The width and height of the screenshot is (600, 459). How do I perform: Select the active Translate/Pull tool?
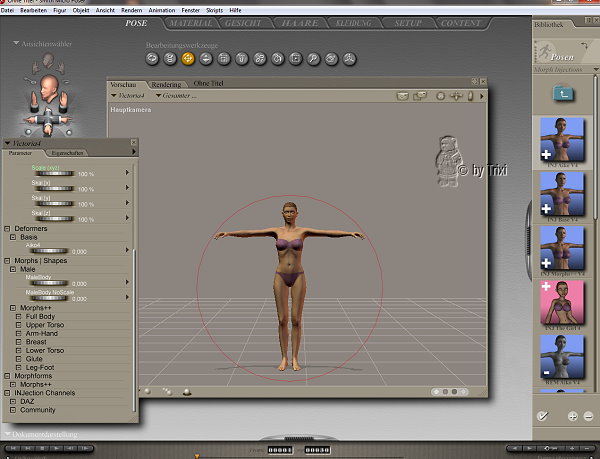(x=188, y=58)
